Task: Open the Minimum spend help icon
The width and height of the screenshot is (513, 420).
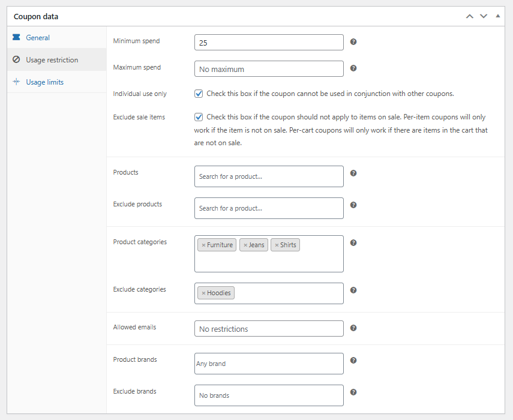Action: (353, 41)
